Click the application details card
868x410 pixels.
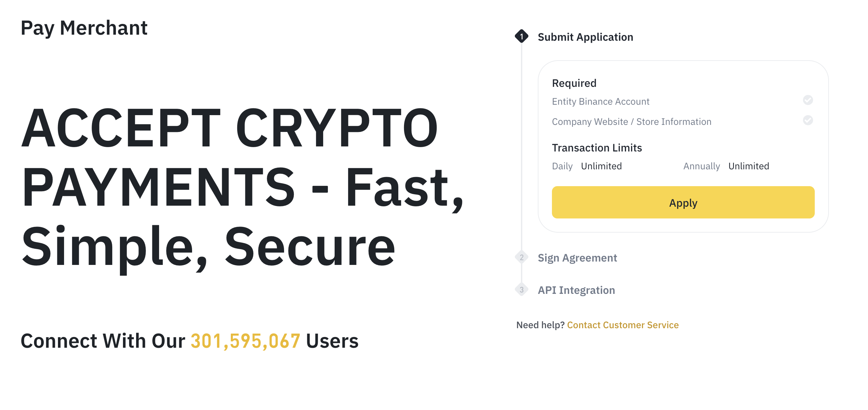pos(683,145)
